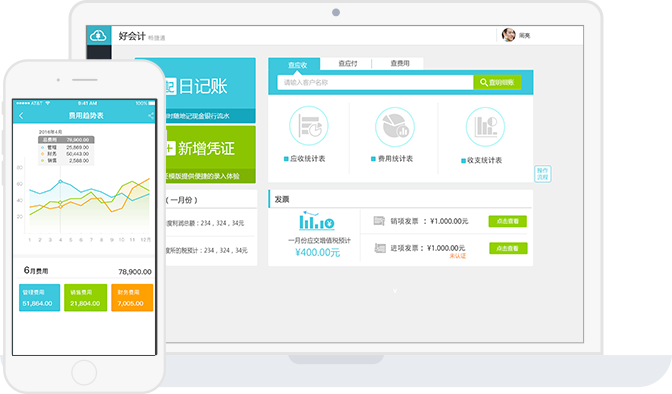The width and height of the screenshot is (672, 394).
Task: Click the down chevron below the invoice panel
Action: coord(395,291)
